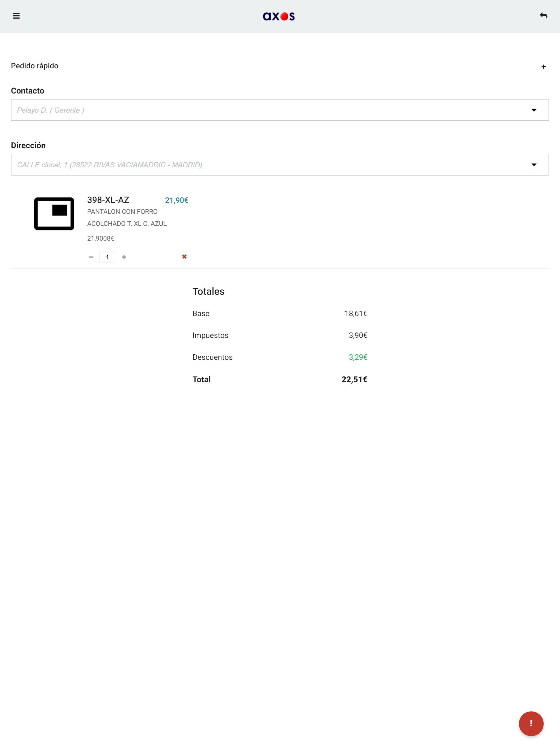Decrease quantity with minus button
The height and width of the screenshot is (747, 560).
91,257
